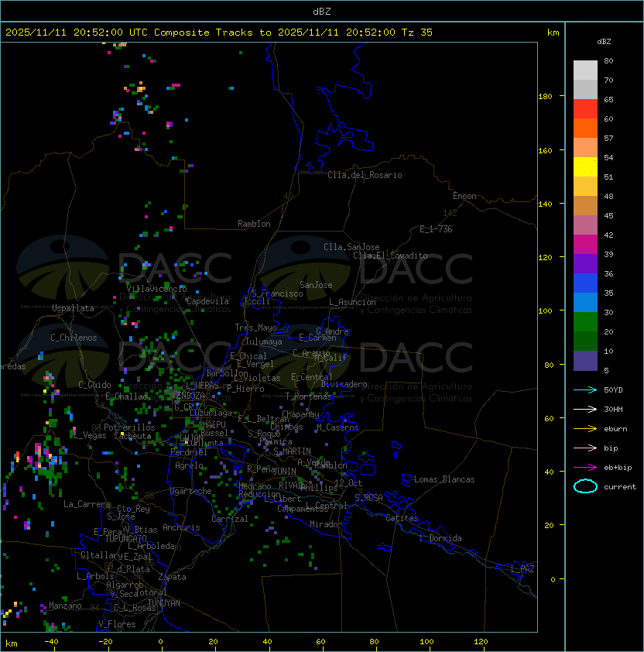Screen dimensions: 644x652
Task: Click the E_1-736 map label
Action: point(436,229)
